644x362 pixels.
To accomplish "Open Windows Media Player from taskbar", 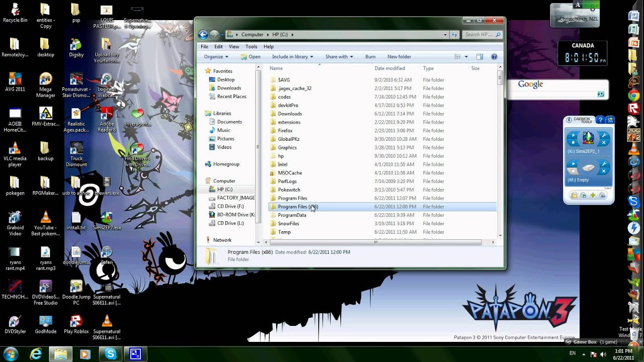I will 85,354.
